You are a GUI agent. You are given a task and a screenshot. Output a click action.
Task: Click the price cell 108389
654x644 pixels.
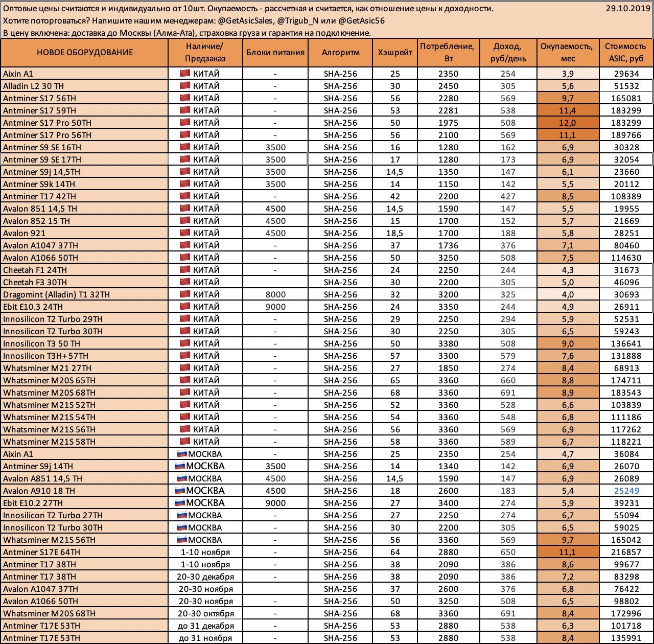pos(625,196)
